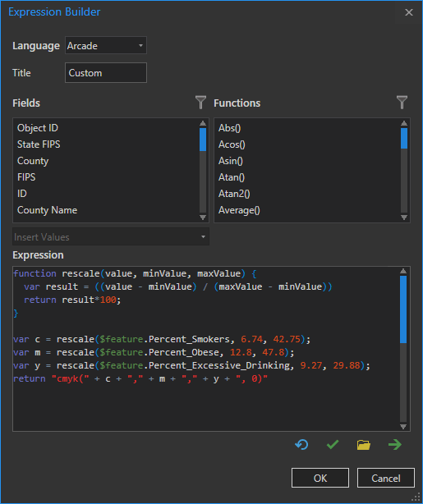The image size is (423, 504).
Task: Click the Title field containing Custom
Action: [106, 72]
